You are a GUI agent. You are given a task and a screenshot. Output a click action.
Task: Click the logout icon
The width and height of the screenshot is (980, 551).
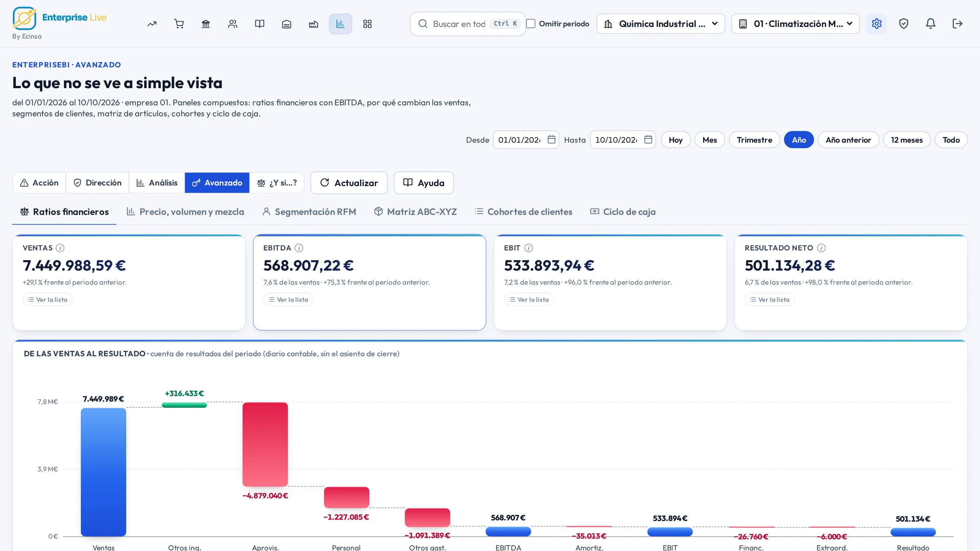point(958,24)
